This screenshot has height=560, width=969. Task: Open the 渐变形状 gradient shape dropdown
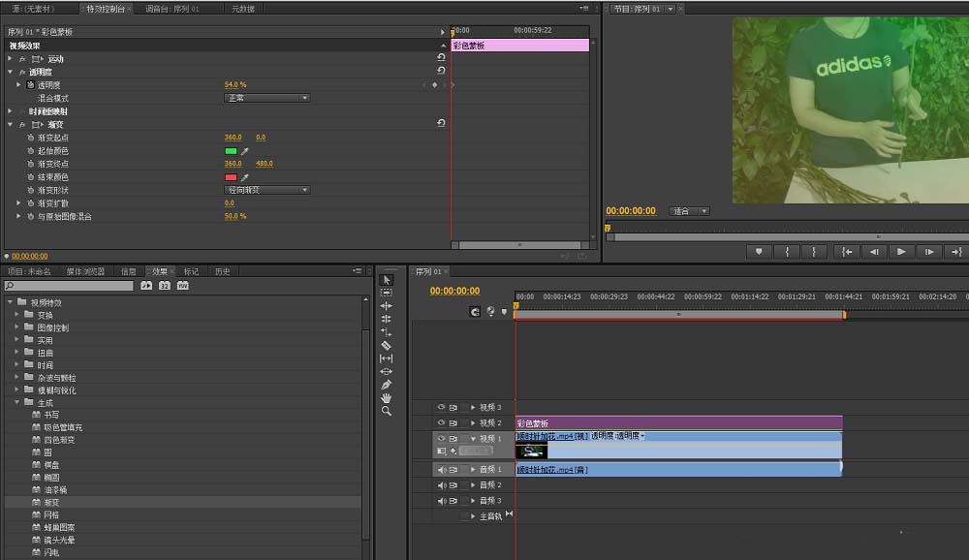[267, 190]
